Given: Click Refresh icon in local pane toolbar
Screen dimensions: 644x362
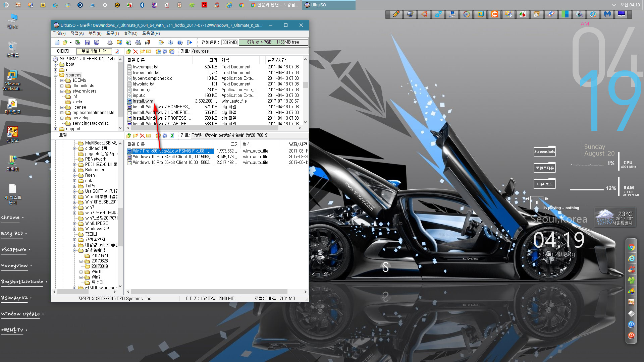Looking at the screenshot, I should tap(172, 135).
